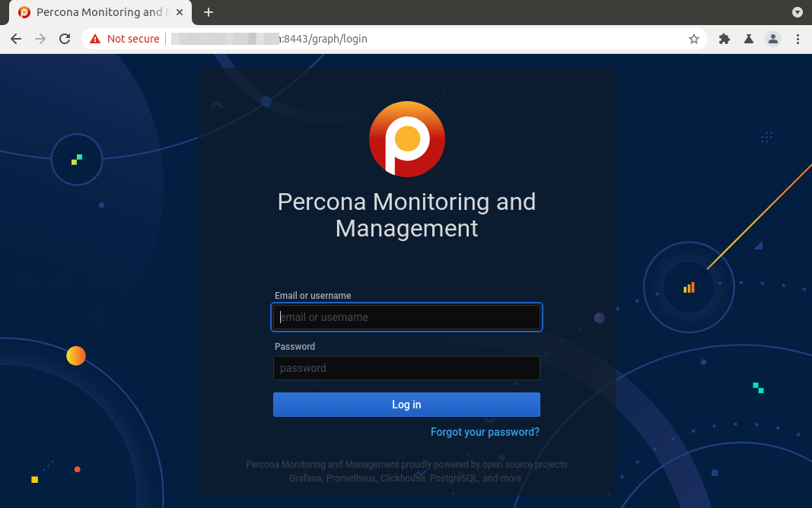The width and height of the screenshot is (812, 508).
Task: Open the browser profile avatar
Action: [x=773, y=39]
